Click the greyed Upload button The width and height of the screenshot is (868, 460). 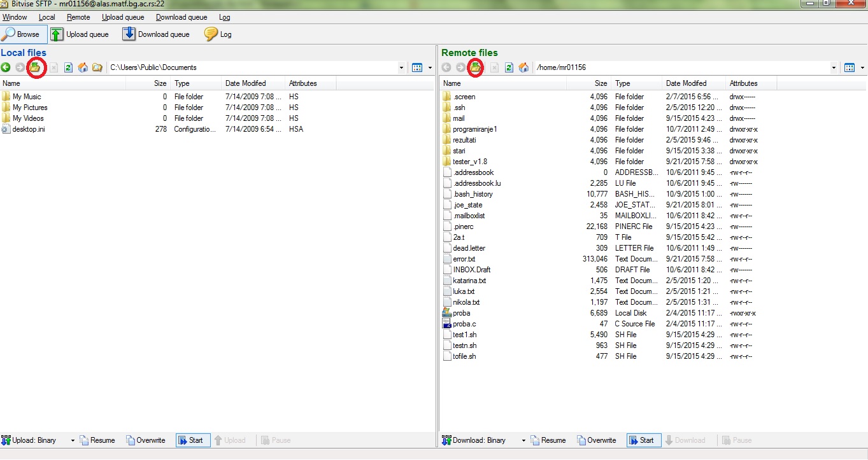tap(230, 440)
